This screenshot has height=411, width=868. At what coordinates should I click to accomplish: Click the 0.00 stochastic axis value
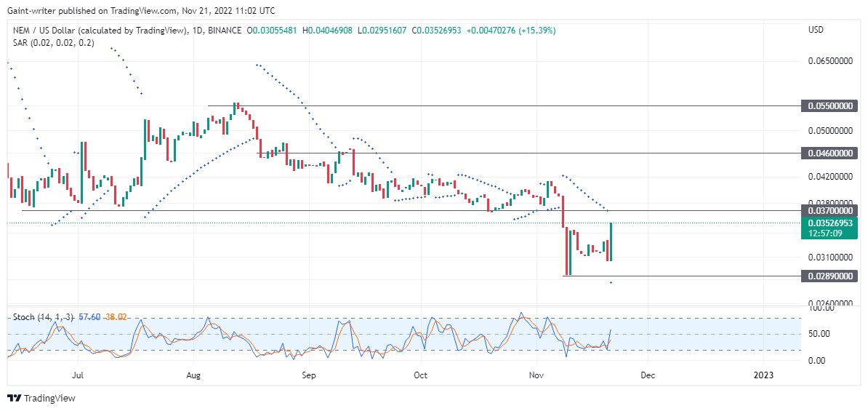pyautogui.click(x=817, y=360)
